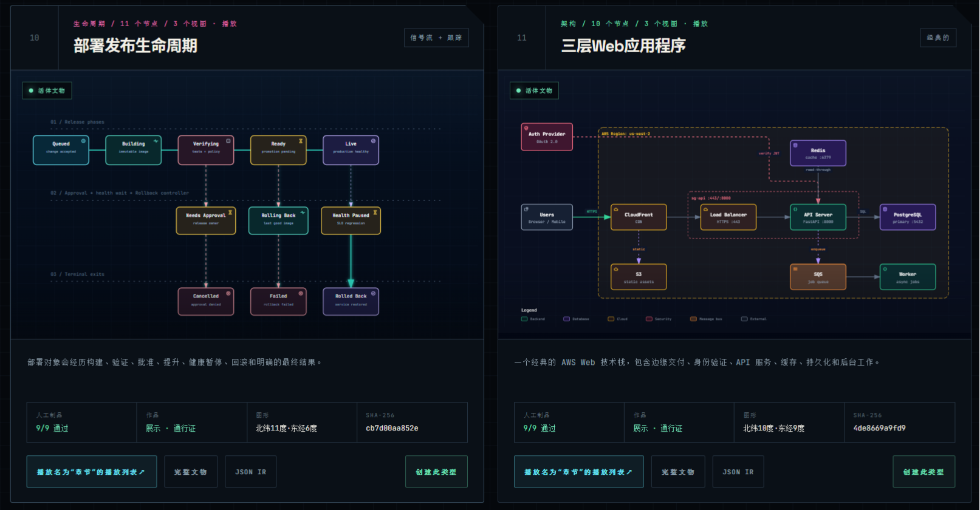Click the 北纬10度·东经9度 value
The width and height of the screenshot is (980, 510).
(773, 428)
